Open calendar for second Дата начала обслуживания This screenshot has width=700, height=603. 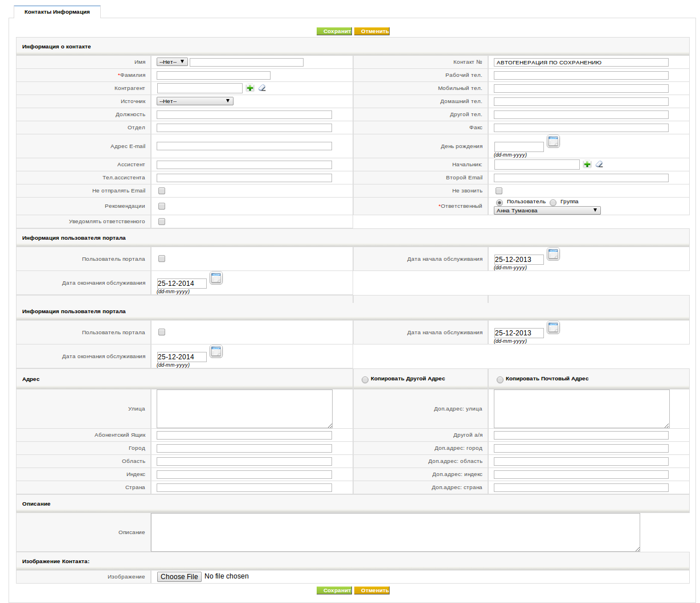coord(553,328)
